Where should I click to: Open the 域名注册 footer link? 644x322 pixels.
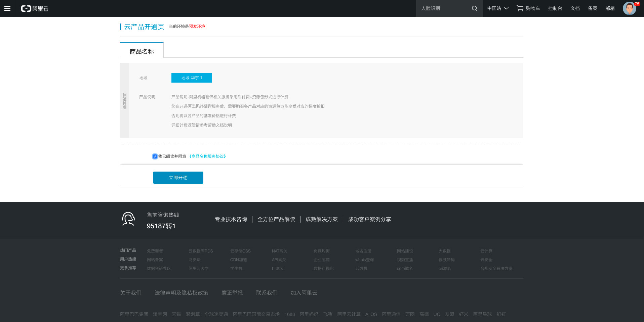coord(363,251)
